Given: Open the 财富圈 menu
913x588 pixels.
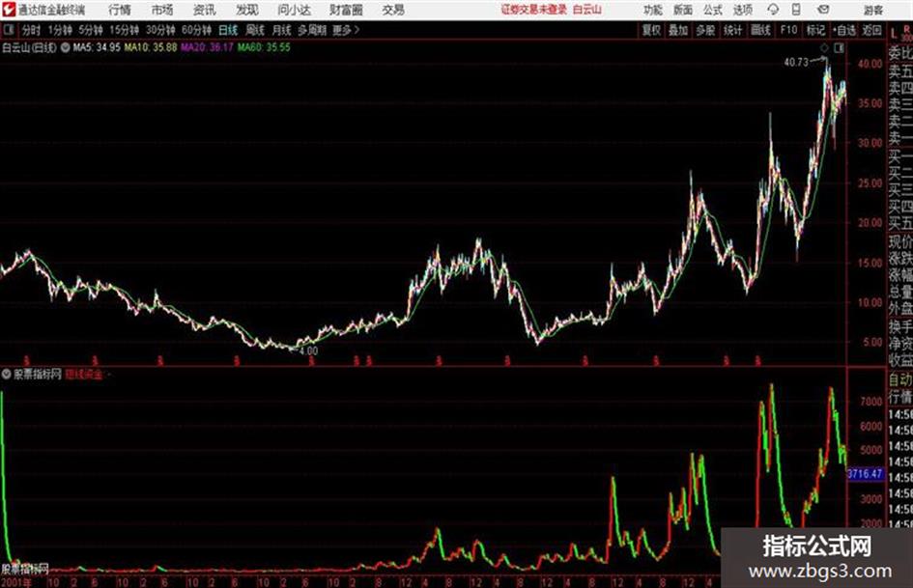Looking at the screenshot, I should pyautogui.click(x=346, y=10).
